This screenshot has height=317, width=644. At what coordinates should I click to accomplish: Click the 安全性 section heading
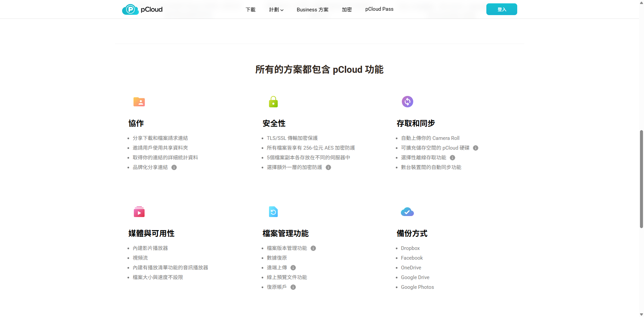pyautogui.click(x=274, y=123)
